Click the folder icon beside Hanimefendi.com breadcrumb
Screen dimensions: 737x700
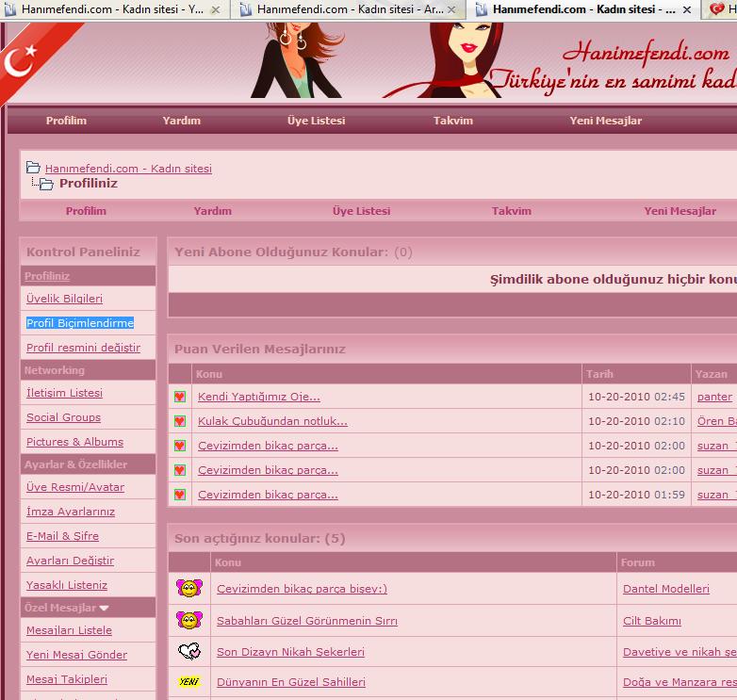[x=33, y=169]
